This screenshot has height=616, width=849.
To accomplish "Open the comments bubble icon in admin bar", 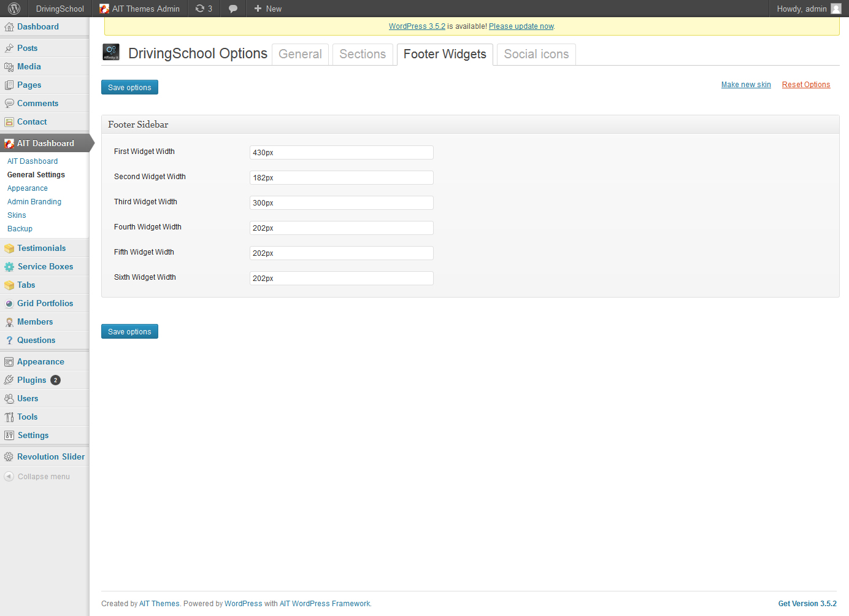I will click(x=233, y=9).
